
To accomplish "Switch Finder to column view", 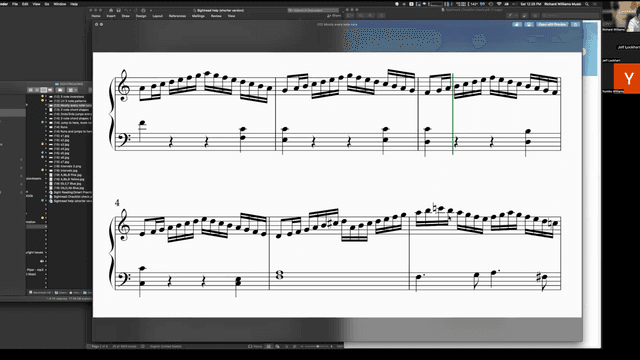I will [44, 90].
